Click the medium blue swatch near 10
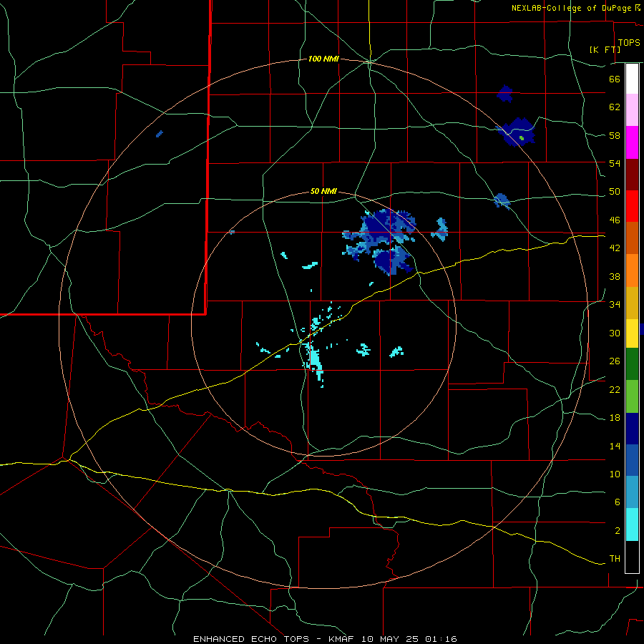 [x=632, y=460]
